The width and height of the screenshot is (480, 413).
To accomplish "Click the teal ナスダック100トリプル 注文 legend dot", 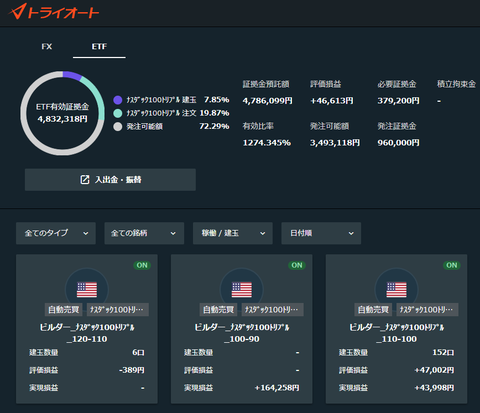I will coord(118,113).
